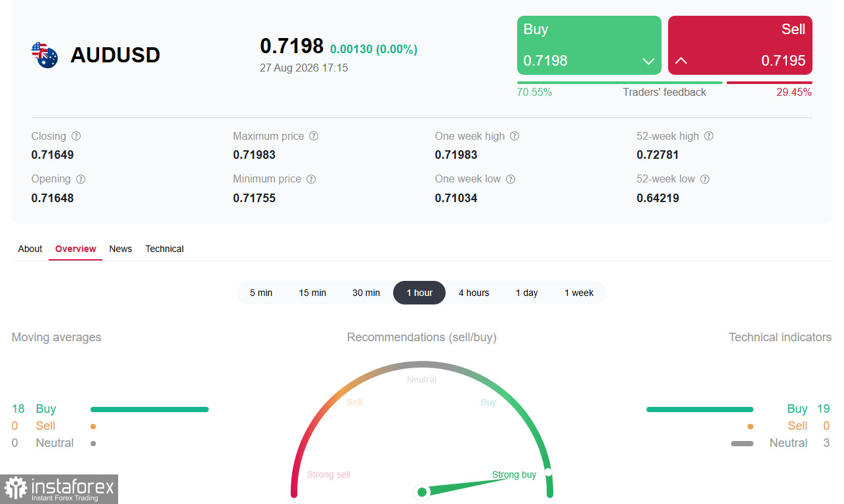
Task: Click the gauge needle pivot dot
Action: click(x=422, y=492)
